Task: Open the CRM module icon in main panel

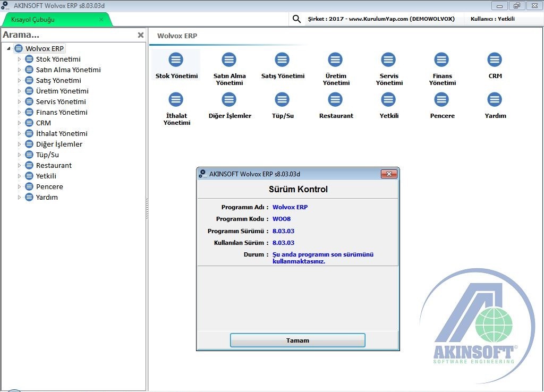Action: point(495,59)
